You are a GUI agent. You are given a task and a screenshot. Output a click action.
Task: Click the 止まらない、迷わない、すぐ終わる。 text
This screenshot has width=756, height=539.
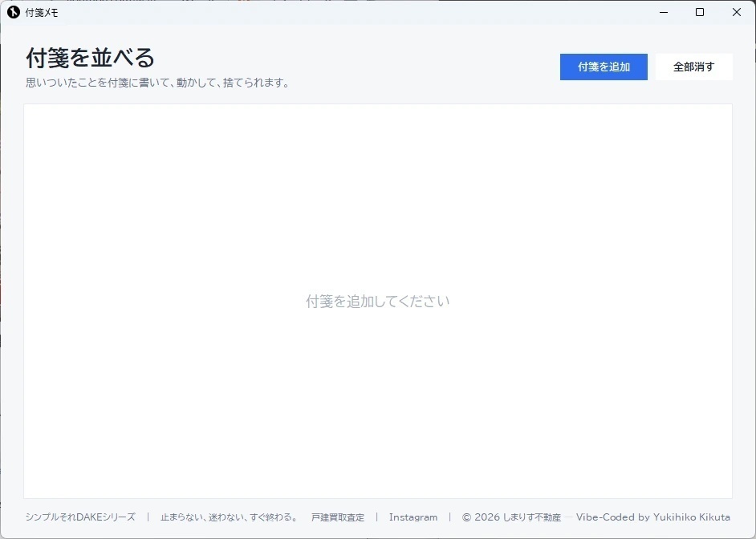[x=230, y=517]
